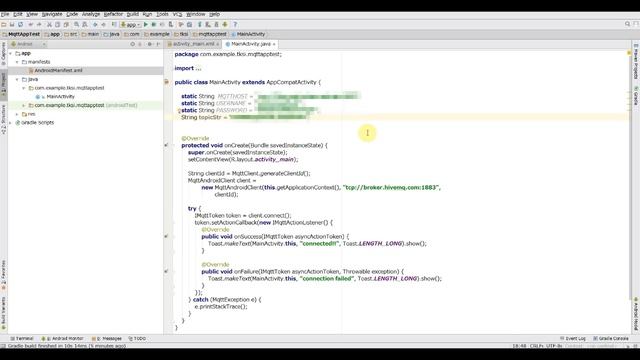Toggle the Project tool window side tab
640x360 pixels.
click(3, 84)
